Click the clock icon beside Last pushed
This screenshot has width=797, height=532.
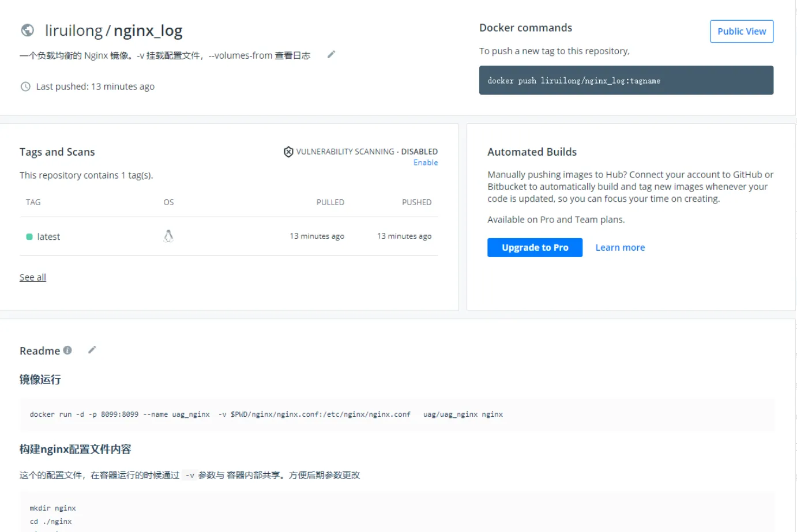[x=25, y=86]
